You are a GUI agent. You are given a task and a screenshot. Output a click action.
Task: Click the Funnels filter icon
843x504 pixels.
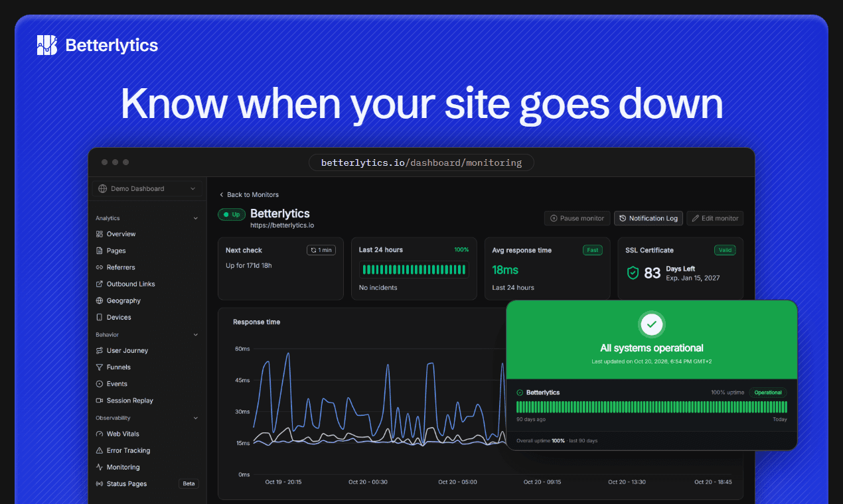[x=100, y=367]
